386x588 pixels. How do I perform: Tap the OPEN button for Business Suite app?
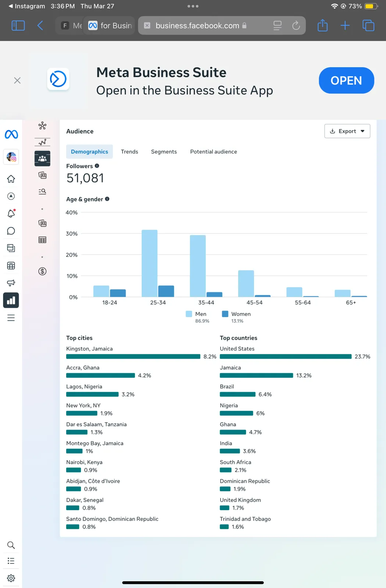346,80
